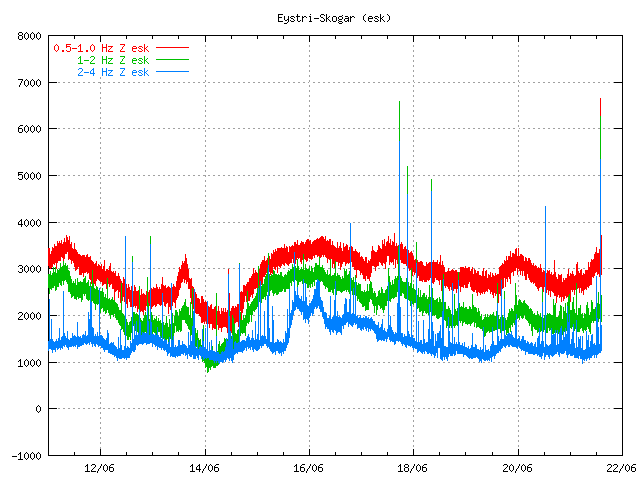Click the 5000 value on the y-axis

click(28, 176)
